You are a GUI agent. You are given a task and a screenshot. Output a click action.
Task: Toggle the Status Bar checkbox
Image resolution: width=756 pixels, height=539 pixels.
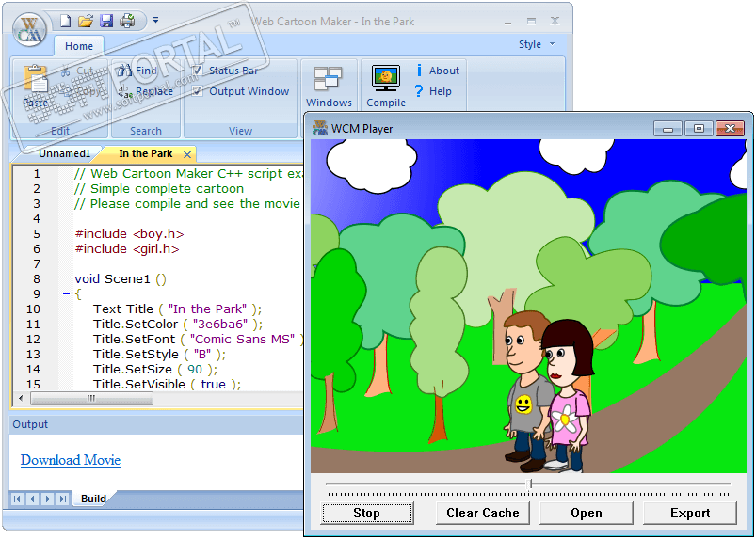(x=197, y=71)
